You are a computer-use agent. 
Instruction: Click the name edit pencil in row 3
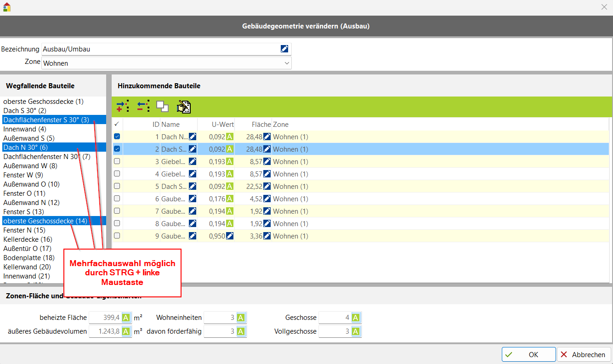[193, 162]
